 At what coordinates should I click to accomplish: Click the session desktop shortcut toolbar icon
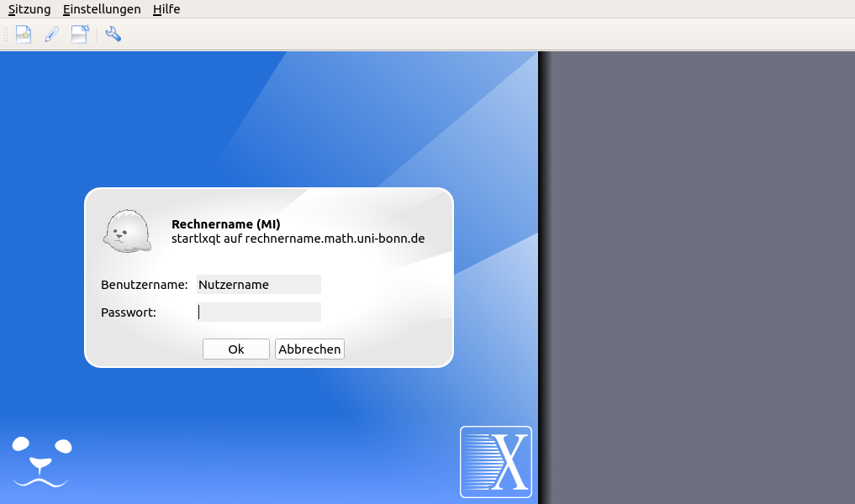[80, 34]
